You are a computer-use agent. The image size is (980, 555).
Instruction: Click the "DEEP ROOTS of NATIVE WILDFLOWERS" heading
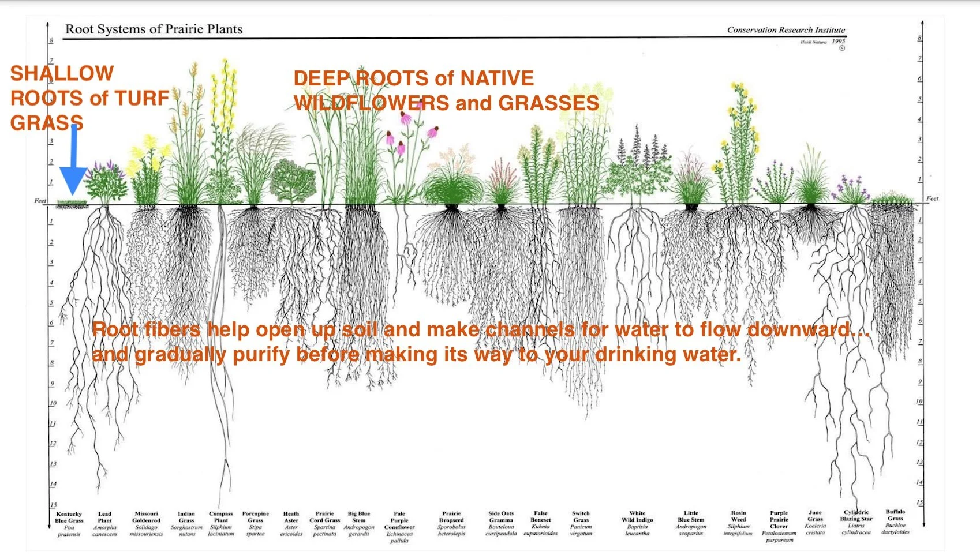[x=446, y=91]
